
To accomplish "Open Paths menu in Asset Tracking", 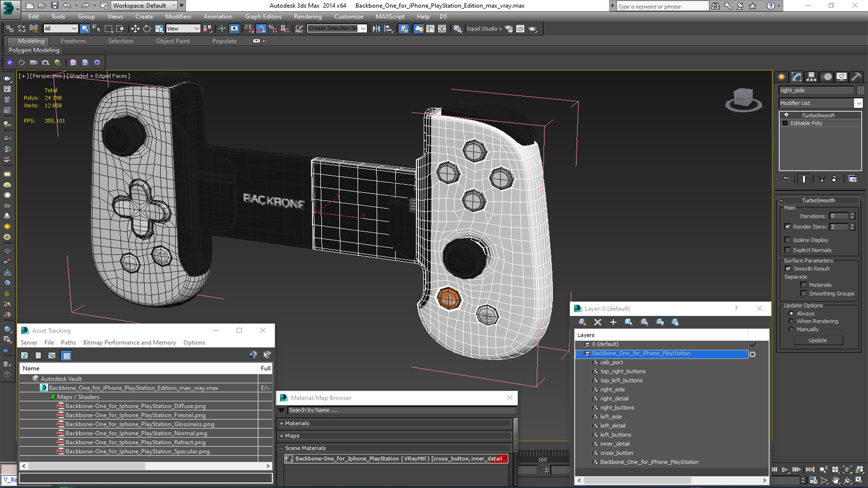I will (x=68, y=343).
